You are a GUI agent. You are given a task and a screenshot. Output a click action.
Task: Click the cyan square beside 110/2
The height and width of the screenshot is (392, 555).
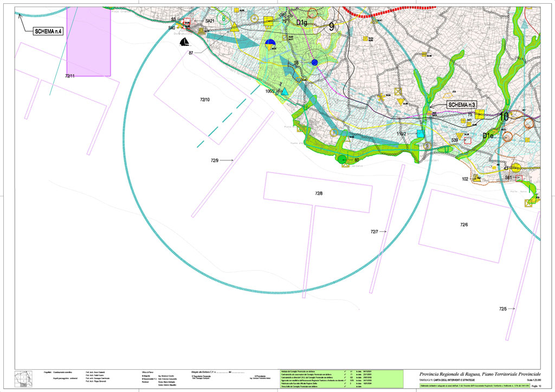point(420,133)
